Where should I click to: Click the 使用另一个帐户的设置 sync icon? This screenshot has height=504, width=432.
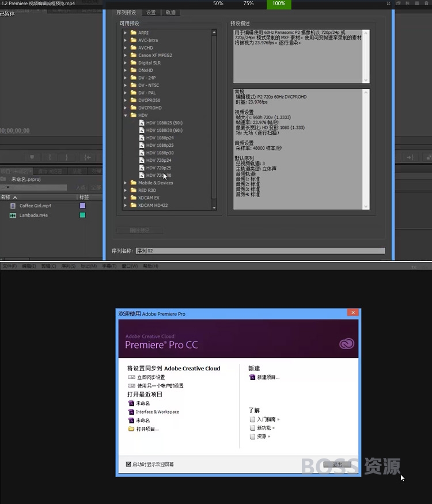click(x=131, y=386)
